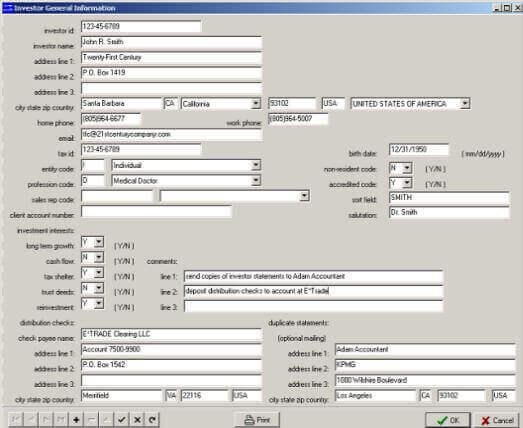Click the comments line 3 field

coord(313,307)
